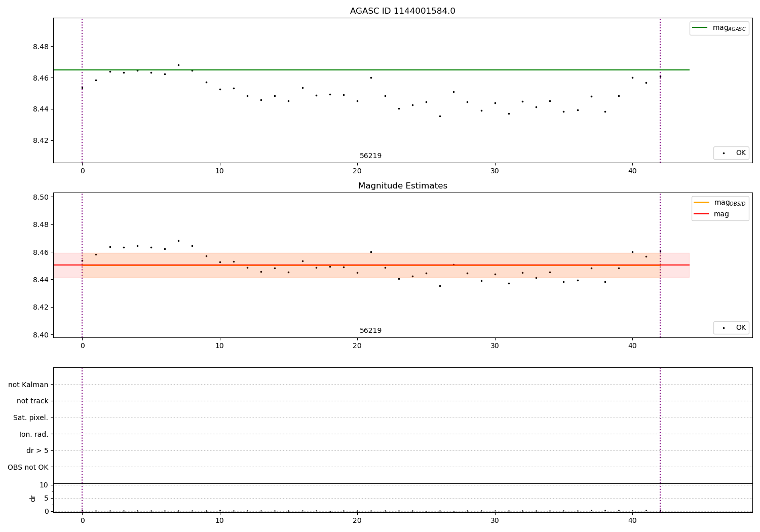Click the red mag line in middle plot

[x=371, y=265]
